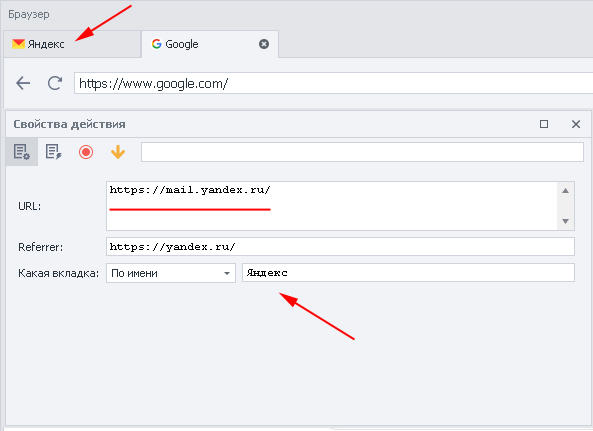Click the red record button icon

coord(86,152)
